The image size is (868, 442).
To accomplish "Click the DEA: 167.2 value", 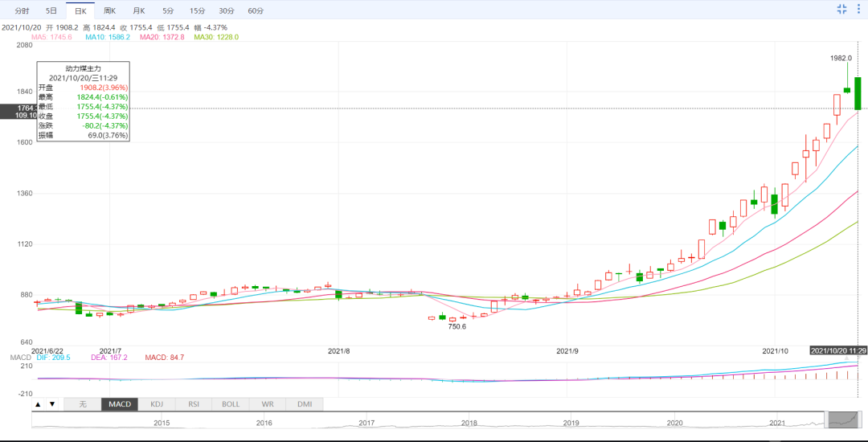I will [109, 358].
